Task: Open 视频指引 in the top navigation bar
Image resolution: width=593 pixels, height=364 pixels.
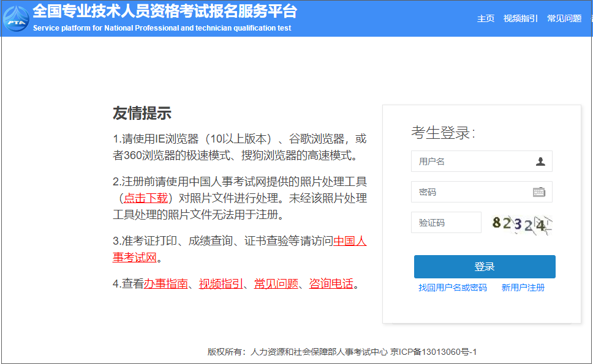Action: click(x=520, y=18)
